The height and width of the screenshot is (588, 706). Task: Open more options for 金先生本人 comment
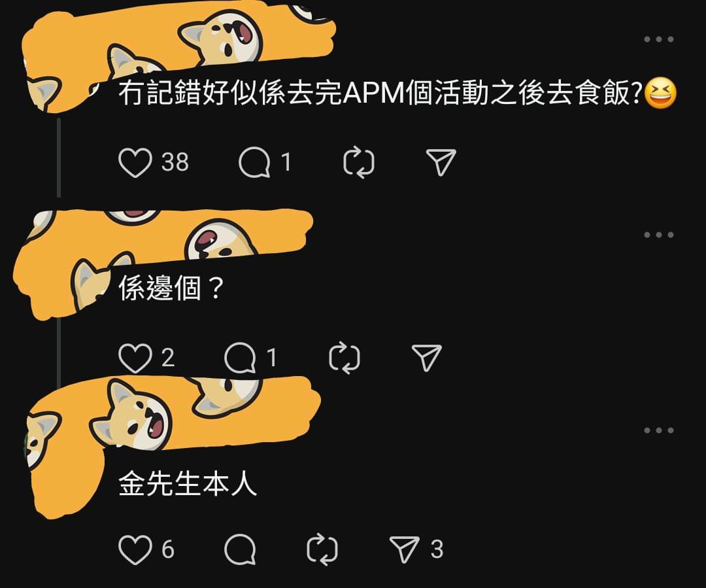(659, 430)
